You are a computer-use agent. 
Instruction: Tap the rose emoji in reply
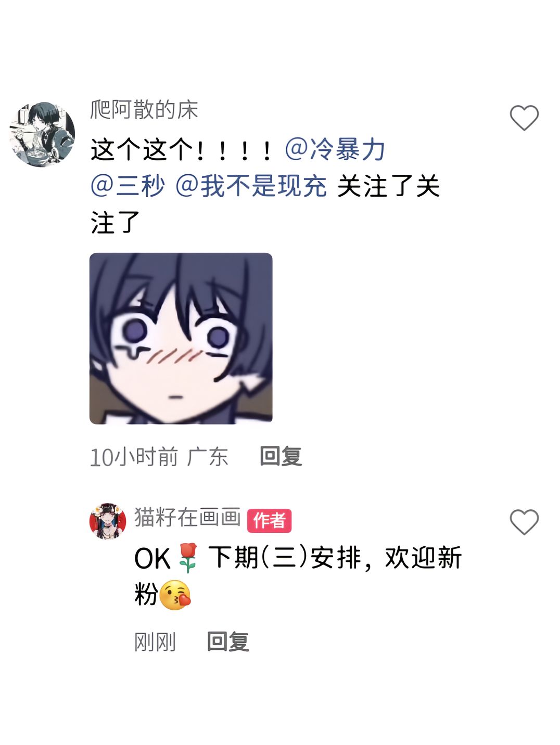tap(188, 558)
